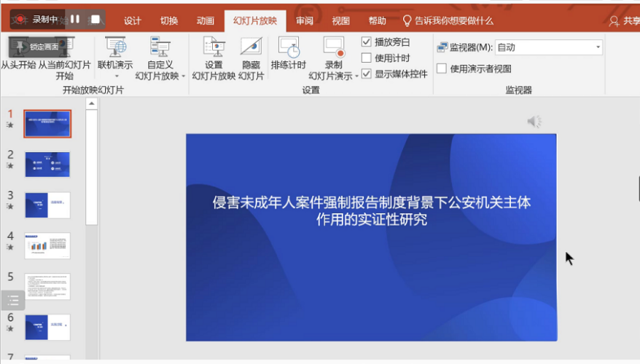Click the 录制幻灯片演示 record icon
640x364 pixels.
tap(333, 47)
